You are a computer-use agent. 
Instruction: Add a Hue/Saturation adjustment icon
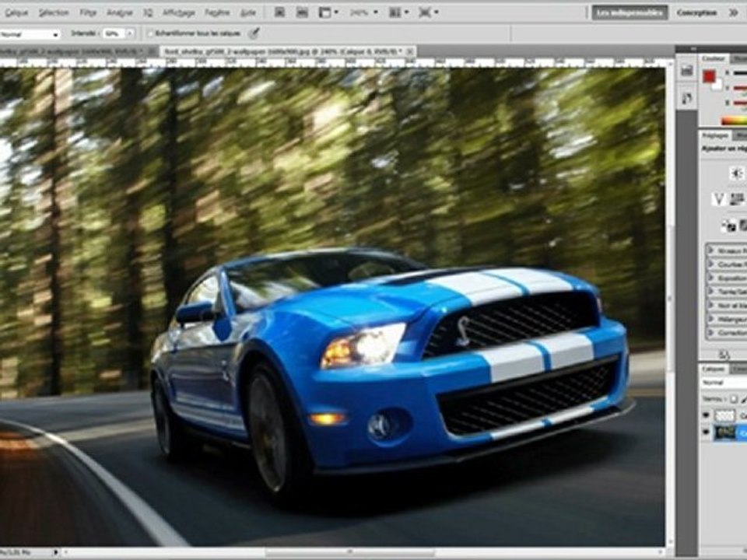click(x=738, y=200)
